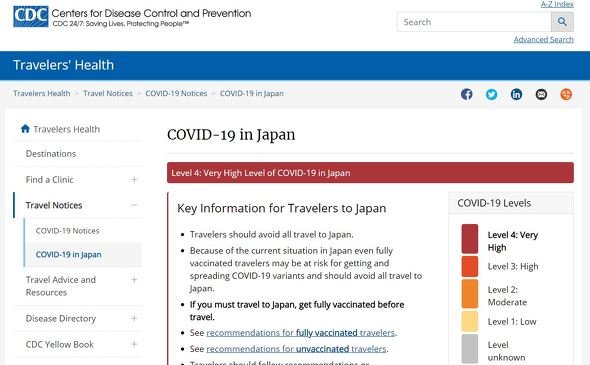Viewport: 590px width, 365px height.
Task: Click the CDC logo
Action: click(x=30, y=17)
